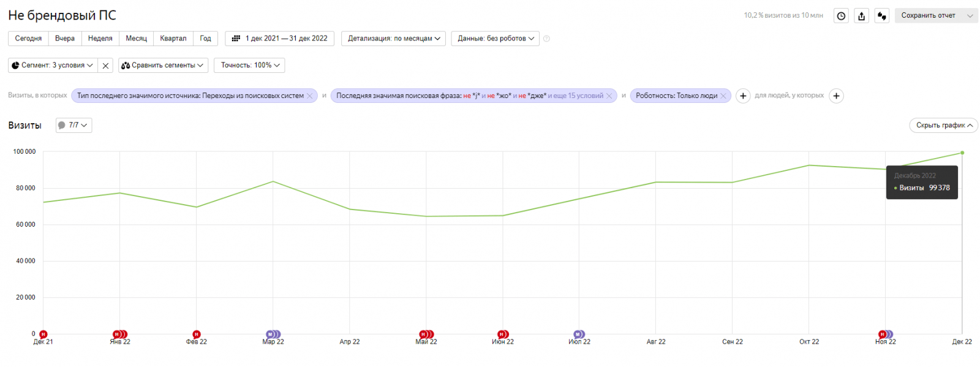Clear the segment with the X button
This screenshot has height=367, width=980.
point(106,66)
